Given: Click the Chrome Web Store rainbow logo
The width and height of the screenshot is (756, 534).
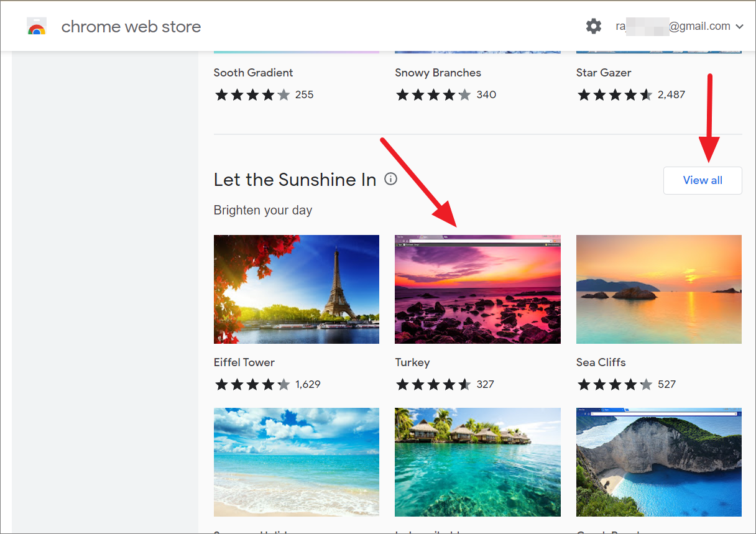Looking at the screenshot, I should (x=36, y=26).
